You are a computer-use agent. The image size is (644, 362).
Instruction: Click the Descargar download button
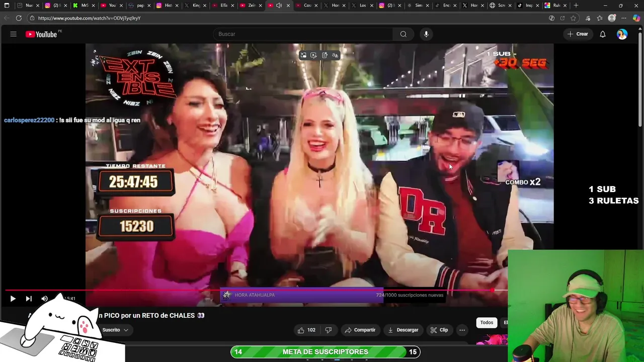[403, 330]
